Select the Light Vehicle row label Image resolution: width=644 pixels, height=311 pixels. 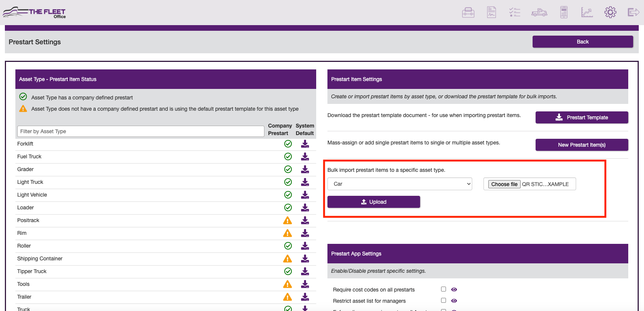click(x=32, y=195)
